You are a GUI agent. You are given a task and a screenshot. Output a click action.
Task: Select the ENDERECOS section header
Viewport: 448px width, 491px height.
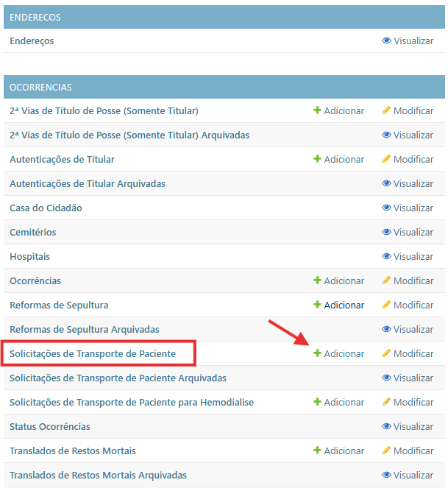point(35,17)
